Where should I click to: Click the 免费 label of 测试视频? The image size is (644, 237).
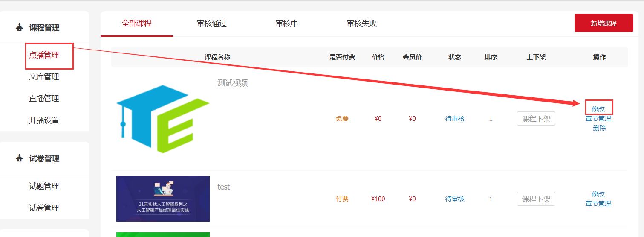pos(342,119)
